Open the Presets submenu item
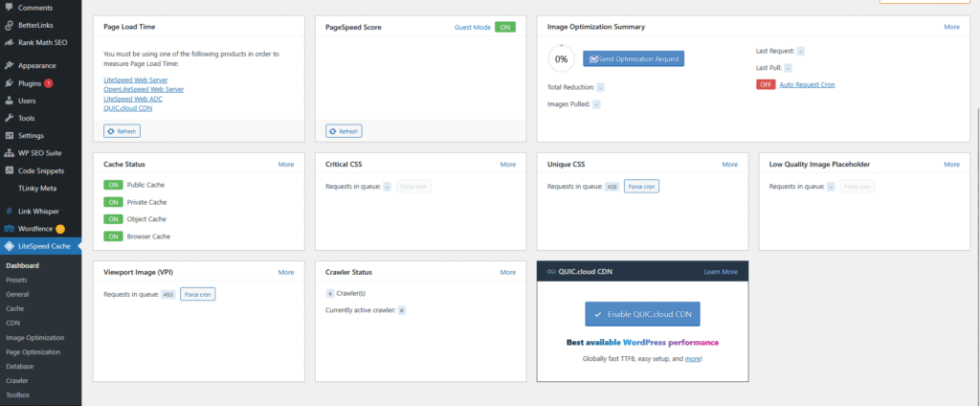The height and width of the screenshot is (406, 980). click(x=16, y=281)
